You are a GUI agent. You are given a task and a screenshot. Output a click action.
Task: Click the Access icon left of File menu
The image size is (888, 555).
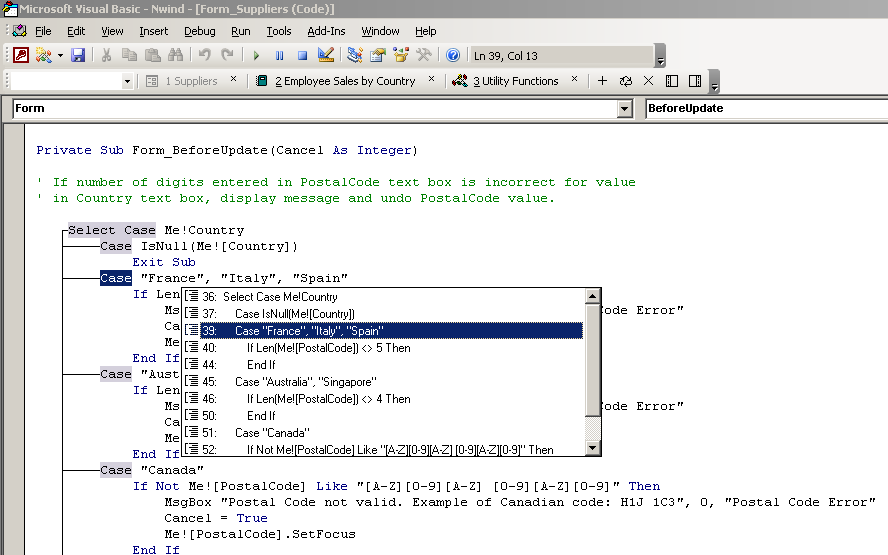tap(19, 31)
